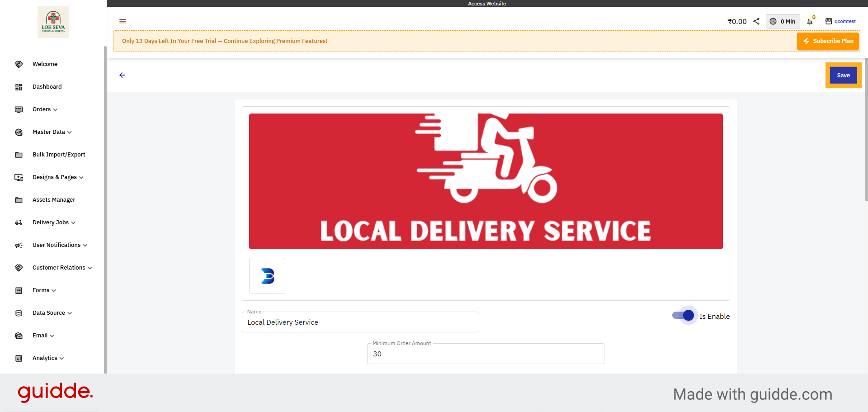This screenshot has height=412, width=868.
Task: Edit the Minimum Order Amount field
Action: pyautogui.click(x=486, y=354)
